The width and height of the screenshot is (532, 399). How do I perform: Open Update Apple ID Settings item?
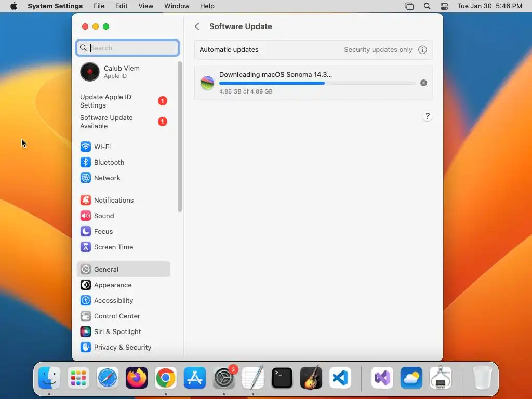tap(124, 101)
